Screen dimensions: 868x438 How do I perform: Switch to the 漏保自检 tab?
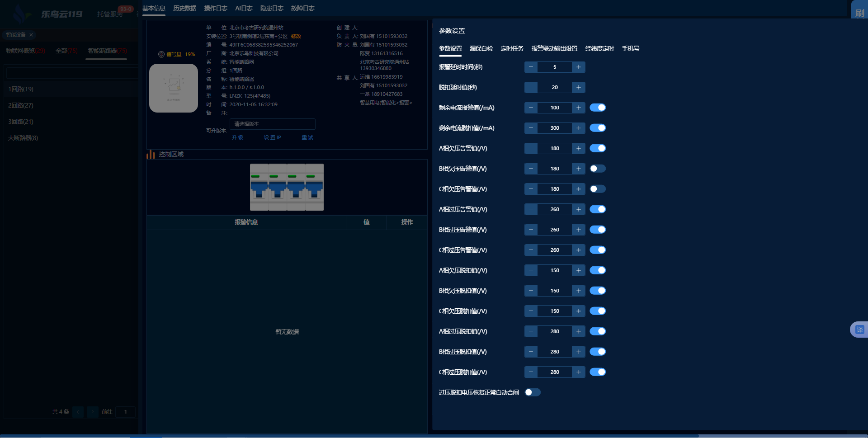(x=481, y=49)
